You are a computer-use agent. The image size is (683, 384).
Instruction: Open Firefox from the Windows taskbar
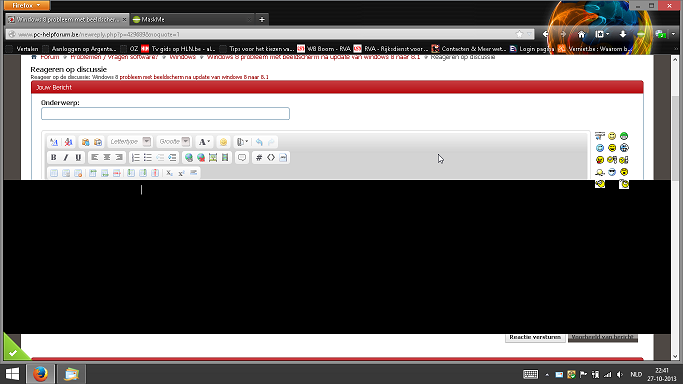(41, 374)
